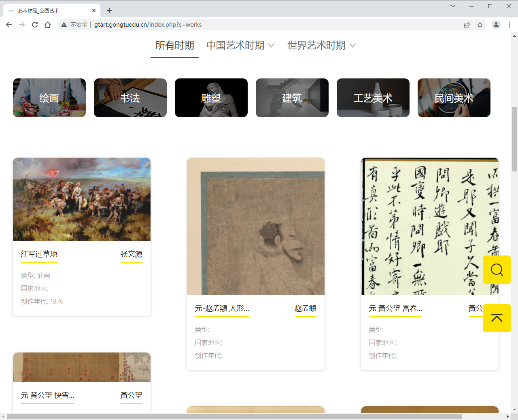The width and height of the screenshot is (518, 420).
Task: Open the 富春 calligraphy artwork image
Action: click(430, 226)
